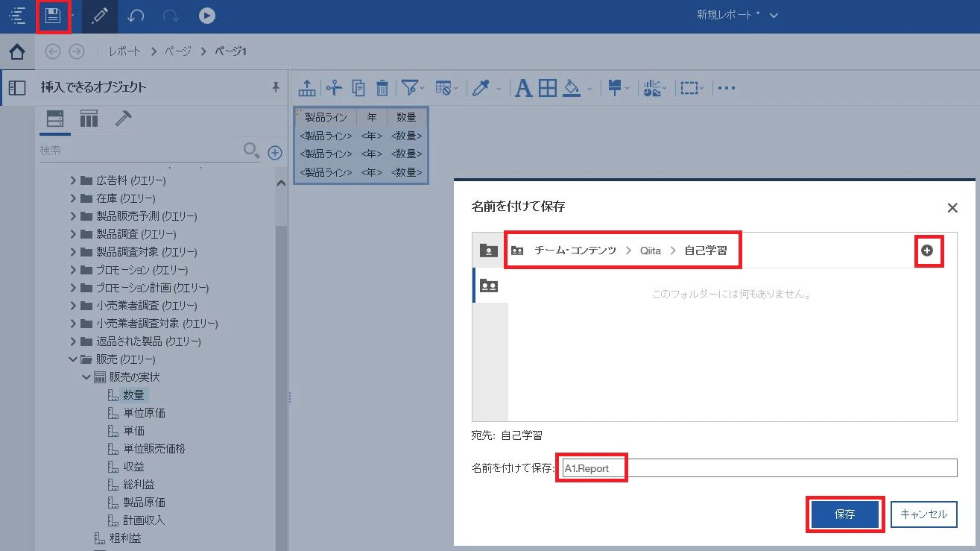Switch to the data source tab icon
Viewport: 980px width, 551px height.
pyautogui.click(x=55, y=119)
